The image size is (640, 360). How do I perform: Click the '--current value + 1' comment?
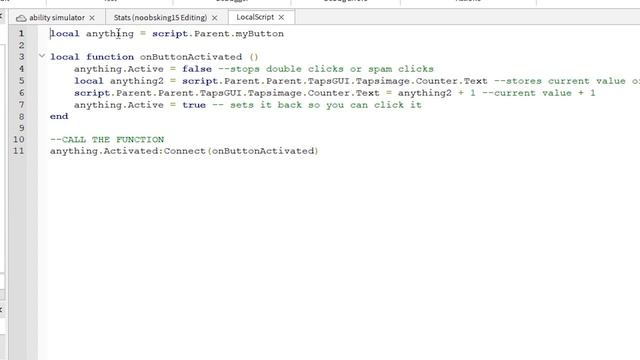pos(539,93)
